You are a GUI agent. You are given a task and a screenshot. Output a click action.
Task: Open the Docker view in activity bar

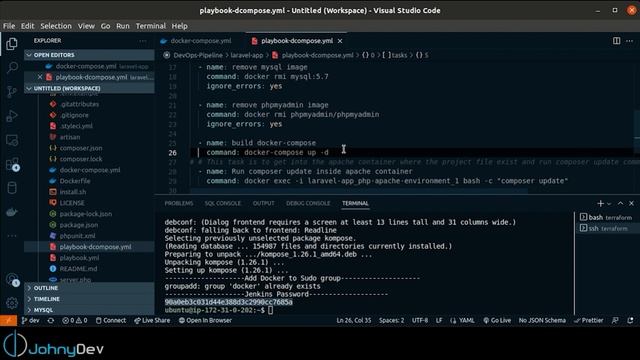(12, 212)
